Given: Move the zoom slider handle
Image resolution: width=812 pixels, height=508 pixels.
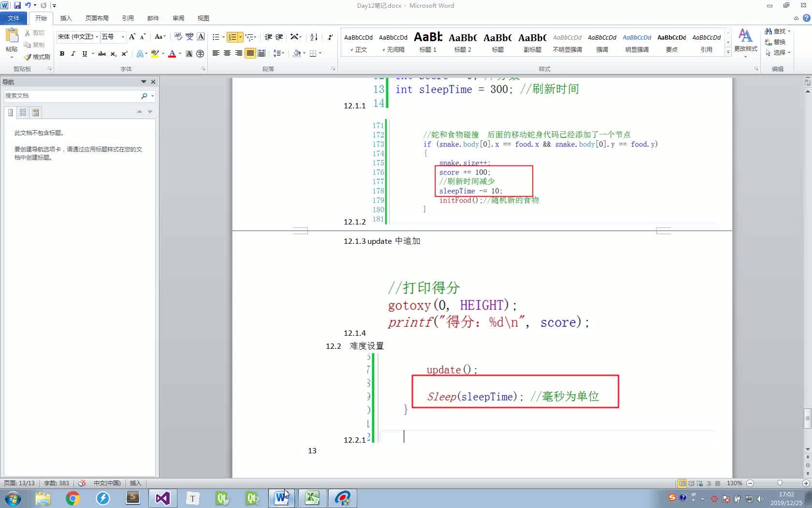Looking at the screenshot, I should click(x=780, y=483).
